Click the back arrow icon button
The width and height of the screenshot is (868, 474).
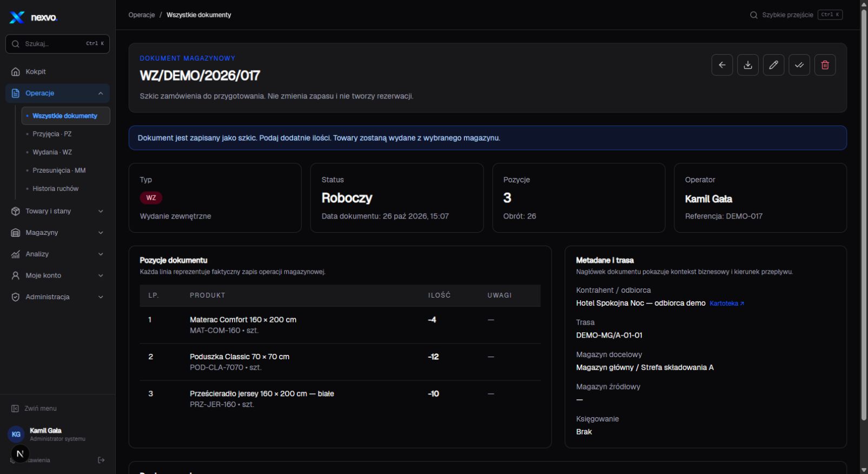click(722, 65)
